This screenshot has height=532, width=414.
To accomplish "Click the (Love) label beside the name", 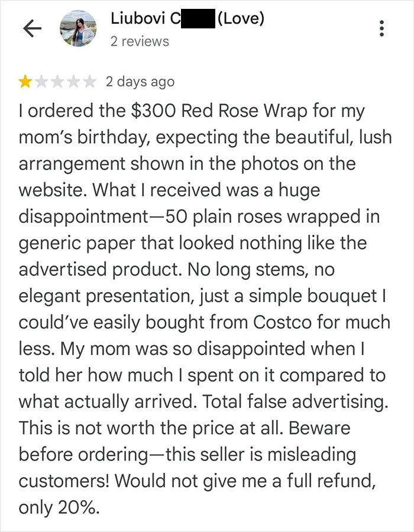I will coord(240,18).
